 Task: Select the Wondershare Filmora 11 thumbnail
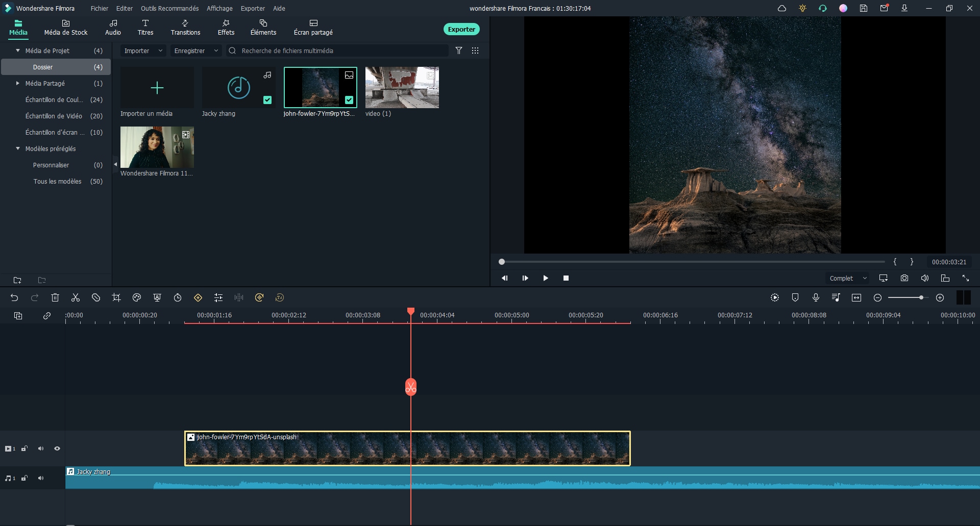(x=157, y=147)
